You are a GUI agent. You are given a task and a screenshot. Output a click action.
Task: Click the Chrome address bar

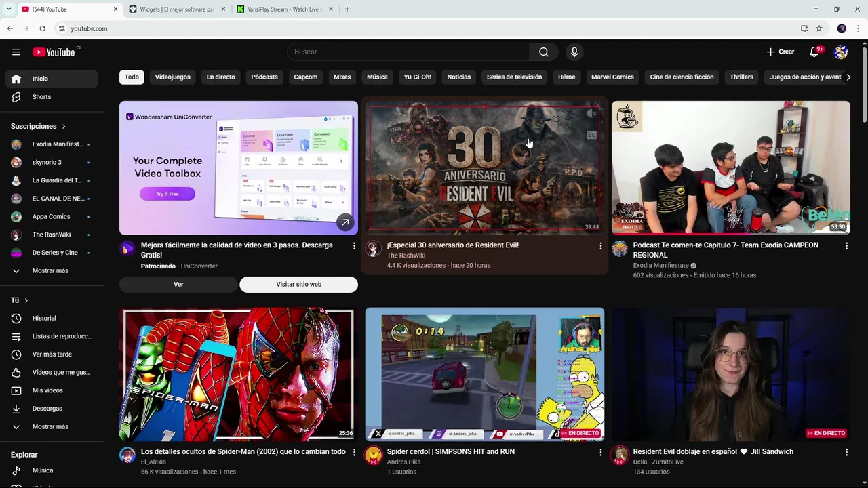coord(427,28)
